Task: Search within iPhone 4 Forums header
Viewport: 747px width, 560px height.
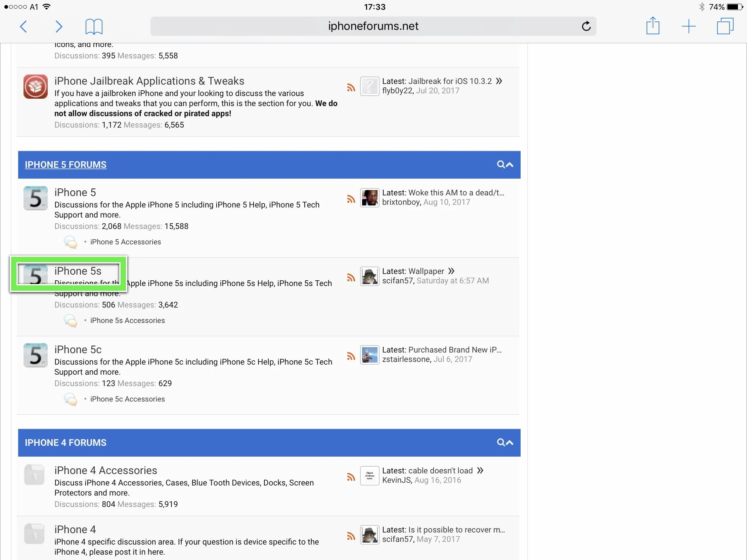Action: (500, 442)
